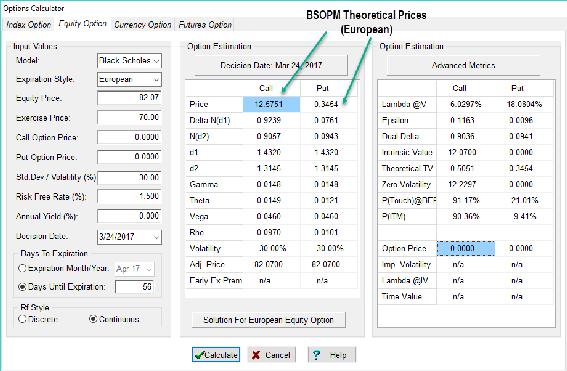Select the Time Value row label

(x=401, y=297)
